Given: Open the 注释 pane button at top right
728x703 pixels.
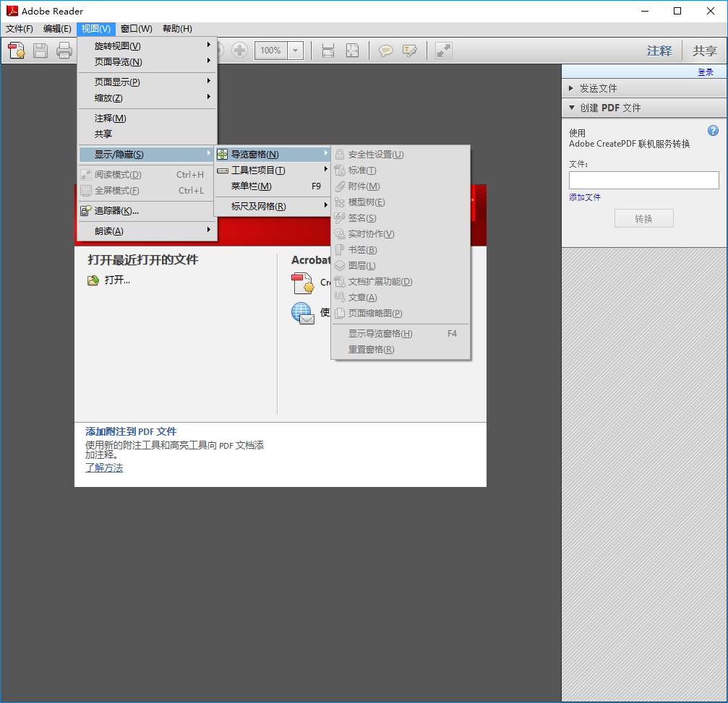Looking at the screenshot, I should tap(659, 51).
